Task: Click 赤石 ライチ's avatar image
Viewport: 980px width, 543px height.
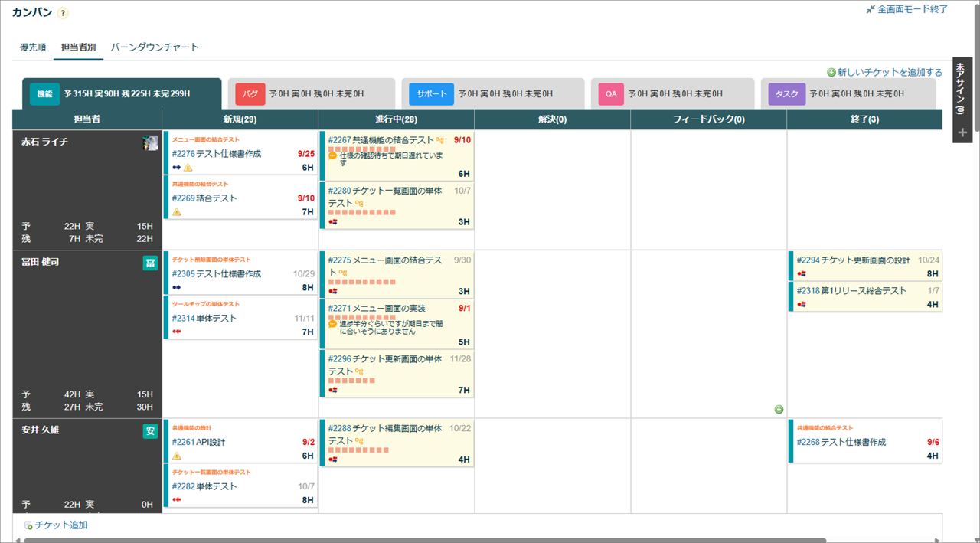Action: pyautogui.click(x=150, y=142)
